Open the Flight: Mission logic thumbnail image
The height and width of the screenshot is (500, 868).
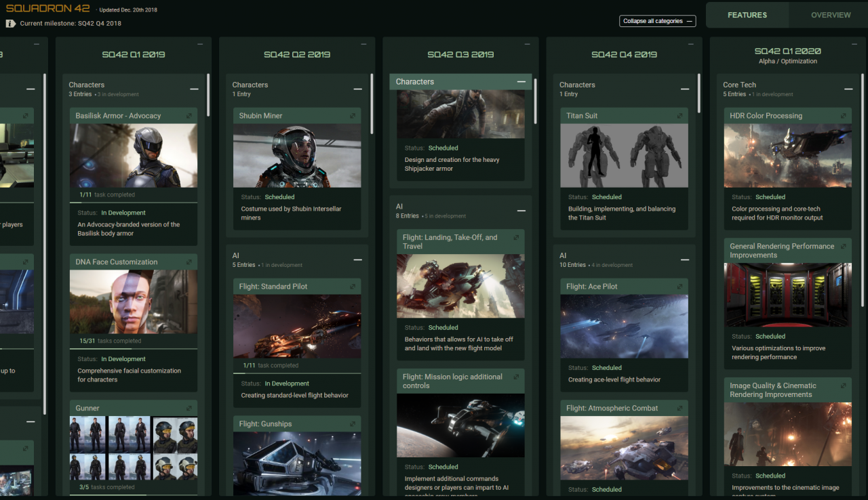460,425
